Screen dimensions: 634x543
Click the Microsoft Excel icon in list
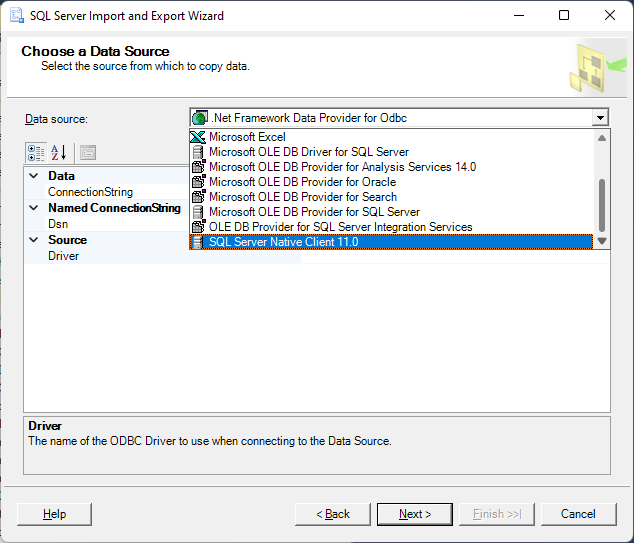pyautogui.click(x=198, y=137)
